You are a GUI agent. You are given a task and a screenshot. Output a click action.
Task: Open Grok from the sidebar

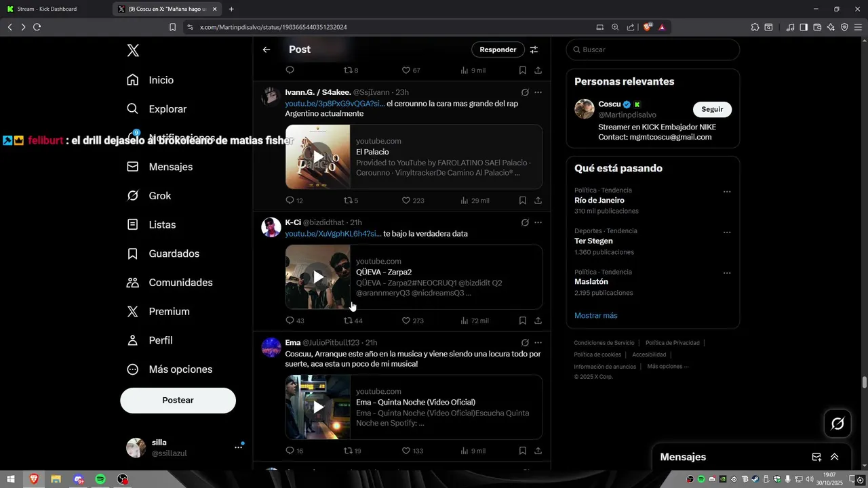point(149,196)
